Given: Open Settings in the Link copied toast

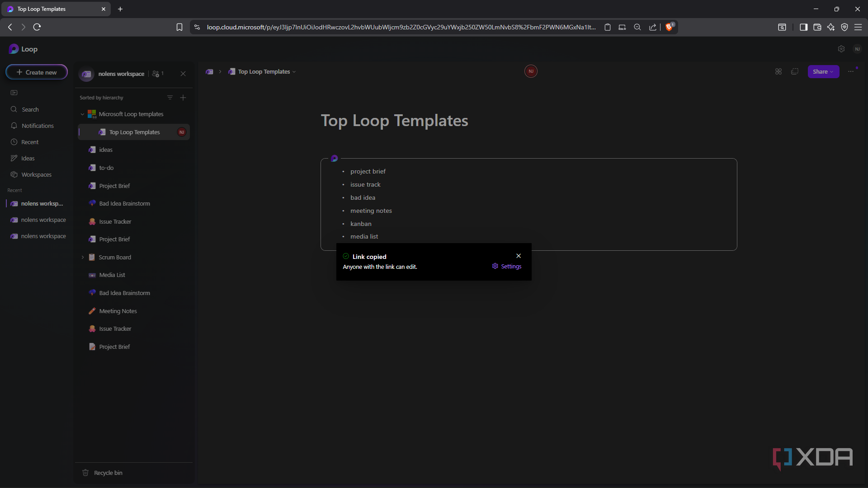Looking at the screenshot, I should click(x=507, y=266).
